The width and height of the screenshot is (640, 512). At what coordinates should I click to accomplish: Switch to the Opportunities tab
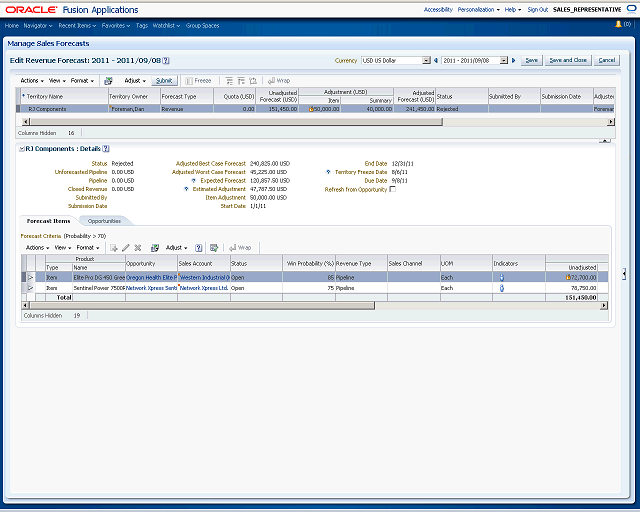tap(104, 221)
